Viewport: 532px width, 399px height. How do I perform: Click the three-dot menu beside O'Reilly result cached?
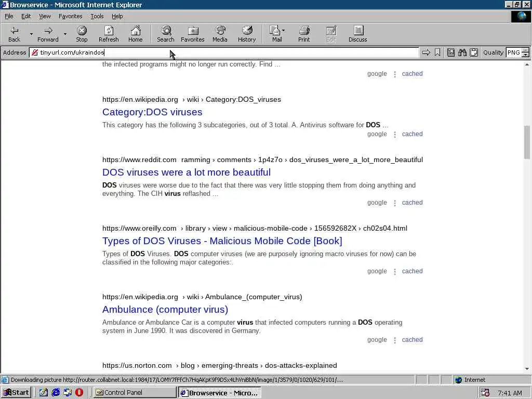tap(395, 272)
